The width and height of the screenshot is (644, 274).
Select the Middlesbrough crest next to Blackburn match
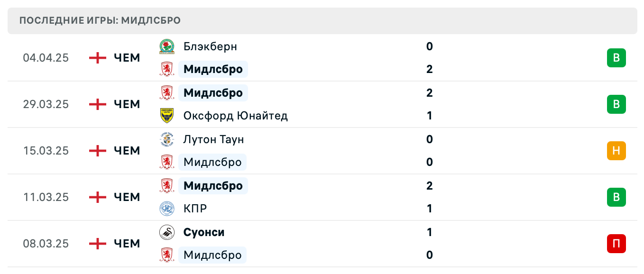(166, 69)
